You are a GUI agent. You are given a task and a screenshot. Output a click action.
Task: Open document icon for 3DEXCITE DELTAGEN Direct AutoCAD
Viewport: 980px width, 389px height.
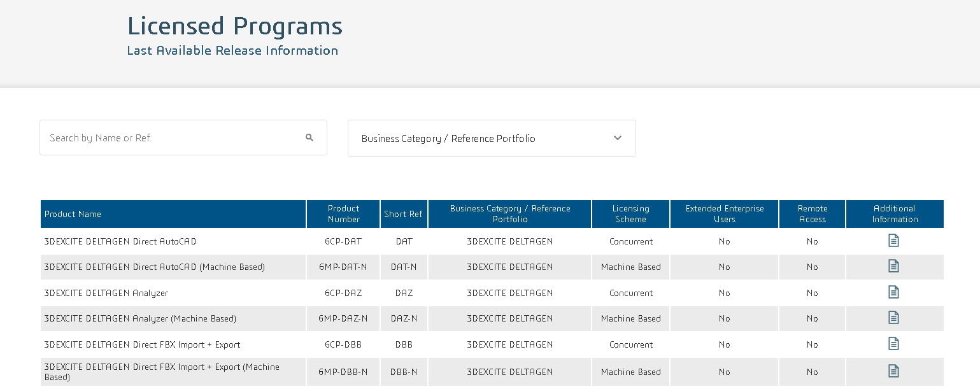pyautogui.click(x=893, y=241)
